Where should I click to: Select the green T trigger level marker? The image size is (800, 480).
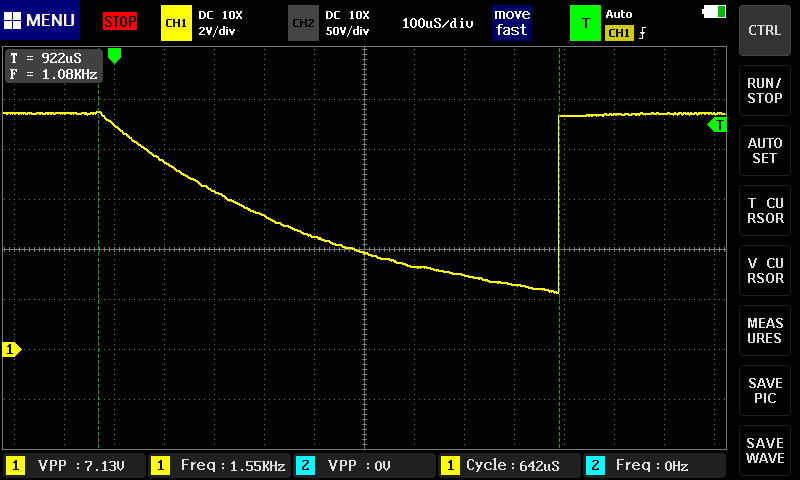[717, 125]
